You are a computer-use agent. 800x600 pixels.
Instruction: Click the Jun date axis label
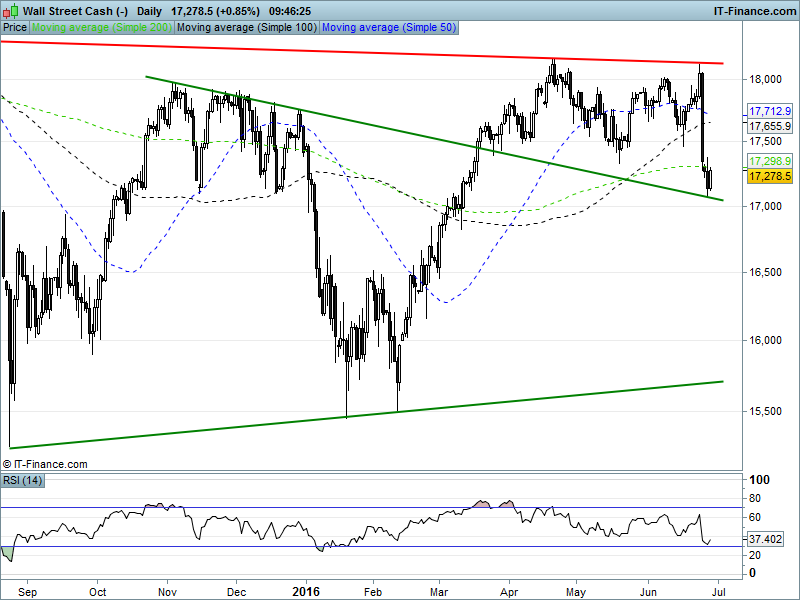(648, 592)
